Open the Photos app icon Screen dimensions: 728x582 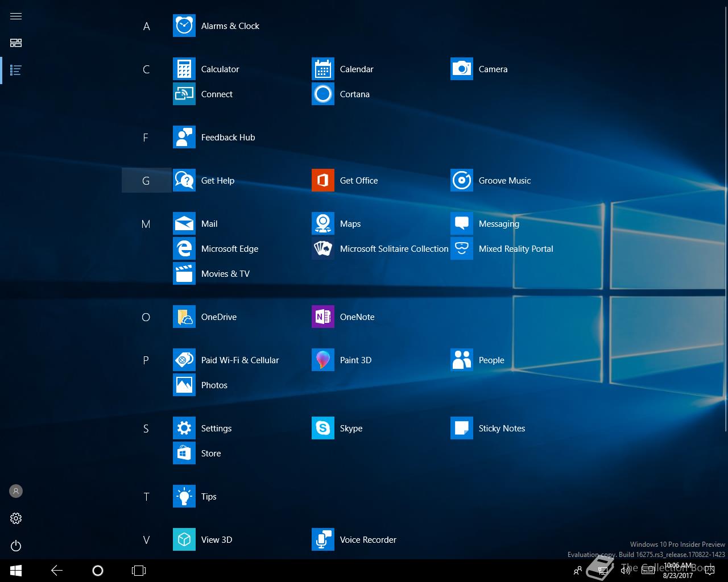[x=184, y=385]
